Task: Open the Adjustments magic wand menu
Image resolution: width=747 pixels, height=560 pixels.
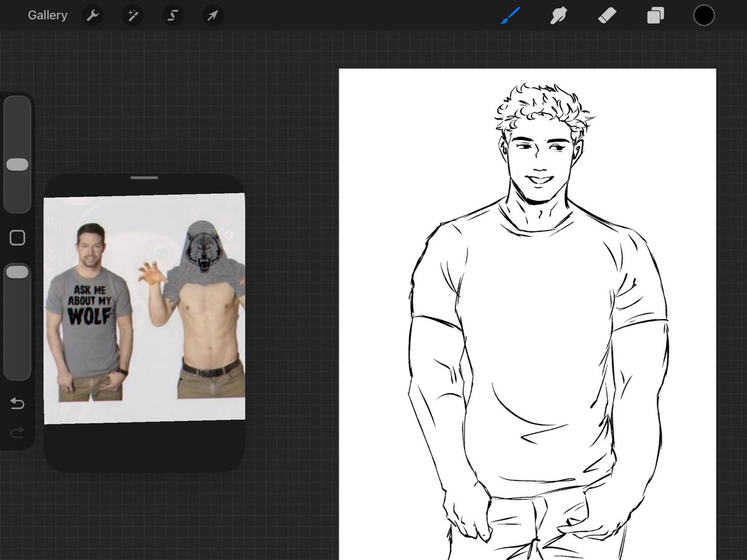Action: click(x=133, y=16)
